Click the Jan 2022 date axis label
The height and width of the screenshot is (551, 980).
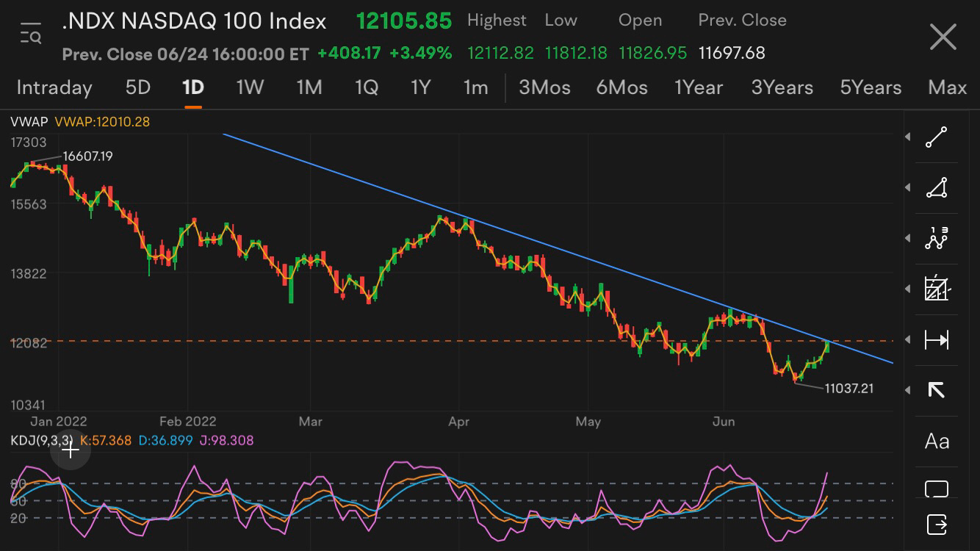(58, 421)
